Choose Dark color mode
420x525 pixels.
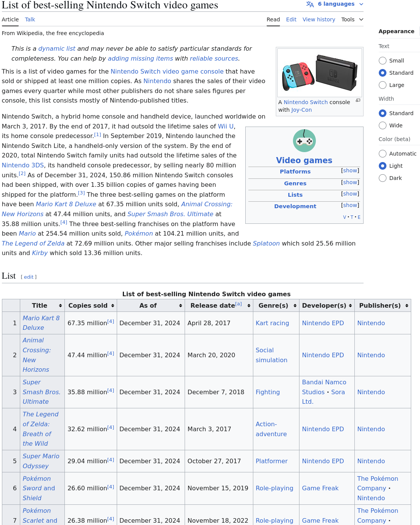pos(383,178)
